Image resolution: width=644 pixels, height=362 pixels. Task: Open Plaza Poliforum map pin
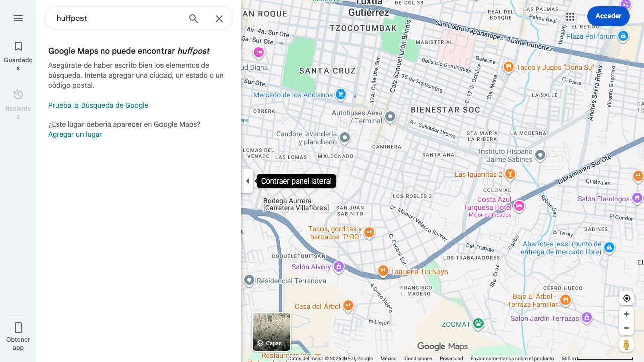coord(623,36)
